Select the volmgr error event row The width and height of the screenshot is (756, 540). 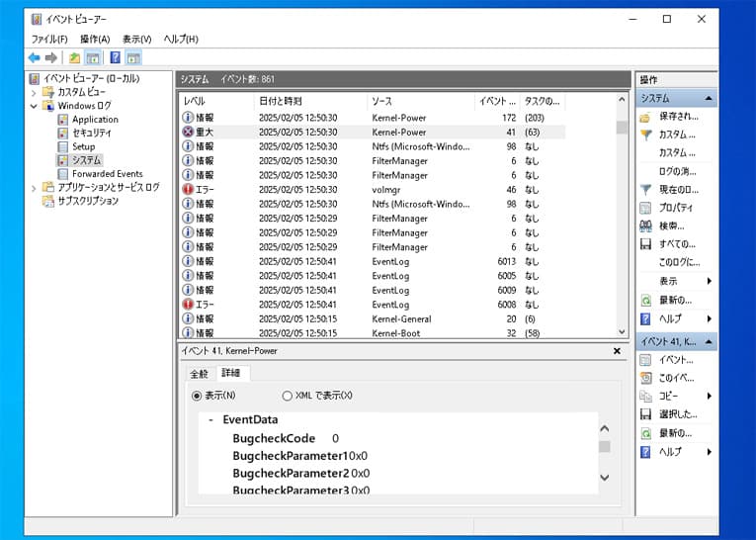(x=395, y=189)
